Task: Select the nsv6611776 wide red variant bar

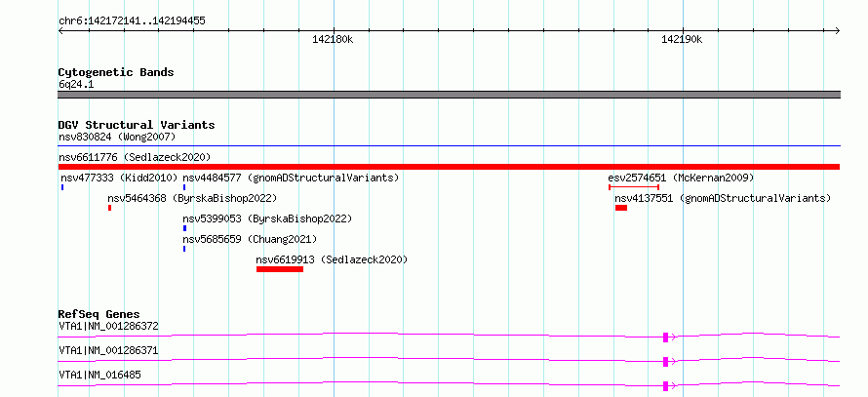Action: pyautogui.click(x=449, y=167)
